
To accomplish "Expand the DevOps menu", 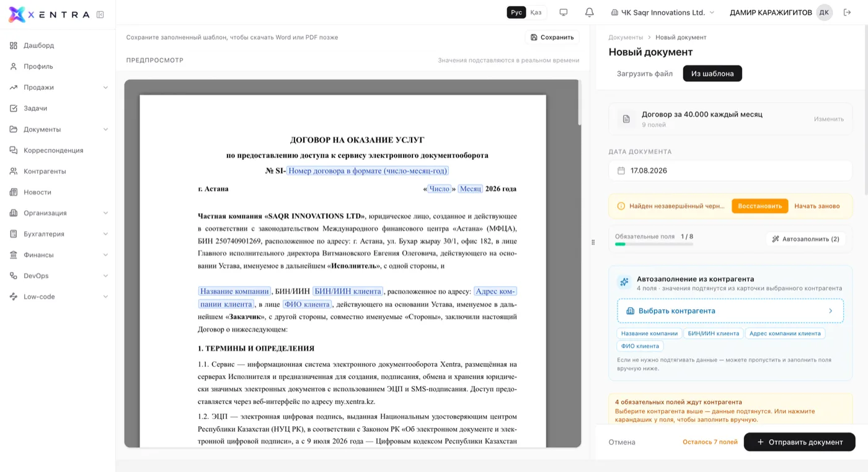I will [105, 276].
